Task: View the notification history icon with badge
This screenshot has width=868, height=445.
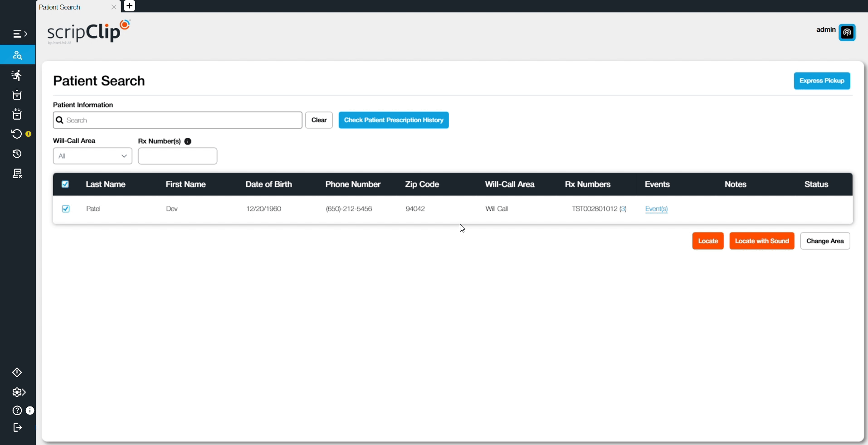Action: pyautogui.click(x=16, y=134)
